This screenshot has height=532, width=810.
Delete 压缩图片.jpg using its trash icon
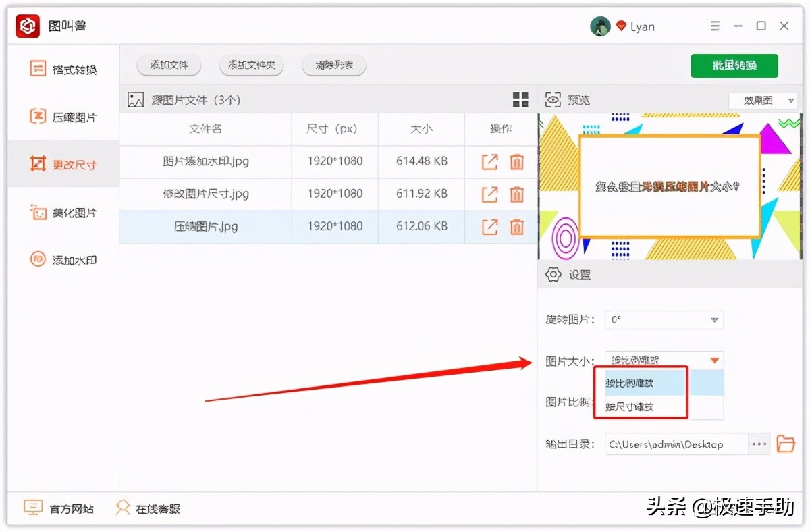click(516, 227)
